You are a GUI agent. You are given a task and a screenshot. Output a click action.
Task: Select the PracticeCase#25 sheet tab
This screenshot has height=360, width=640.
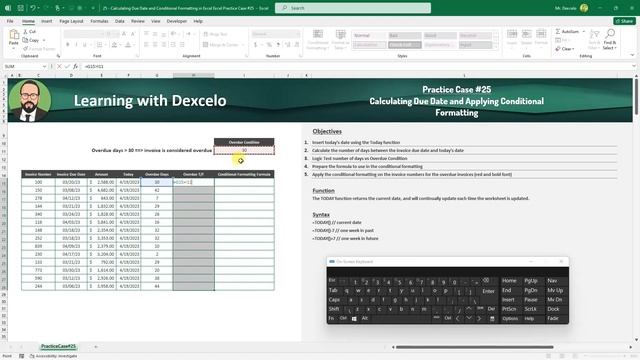pos(58,346)
